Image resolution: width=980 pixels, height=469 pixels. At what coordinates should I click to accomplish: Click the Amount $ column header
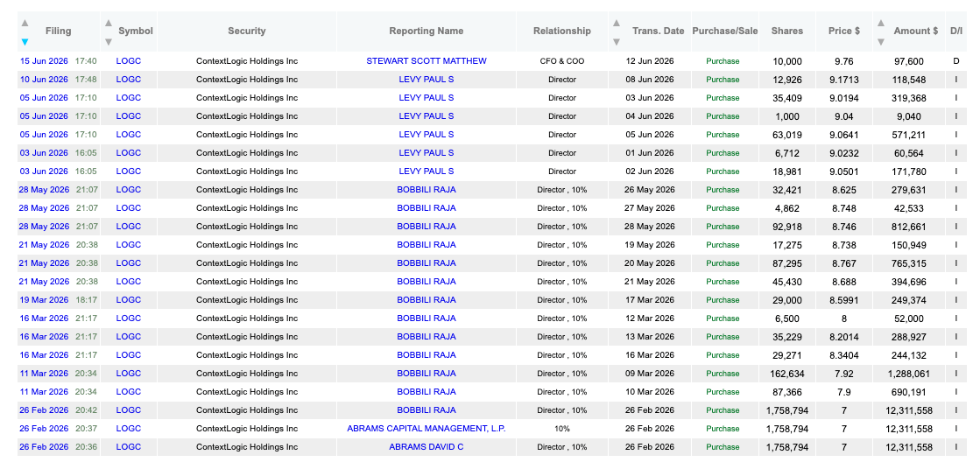pyautogui.click(x=915, y=31)
